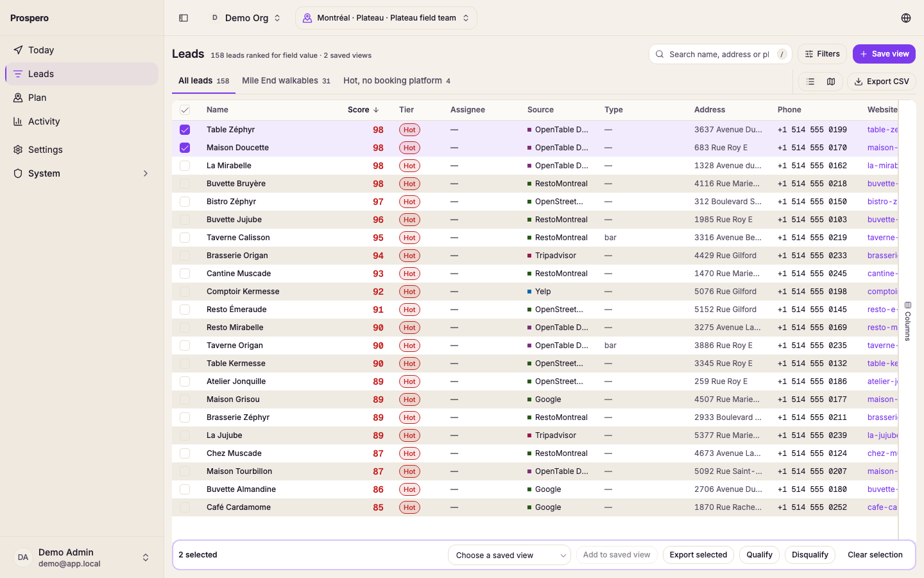The width and height of the screenshot is (924, 578).
Task: Open Settings in sidebar
Action: pyautogui.click(x=81, y=150)
